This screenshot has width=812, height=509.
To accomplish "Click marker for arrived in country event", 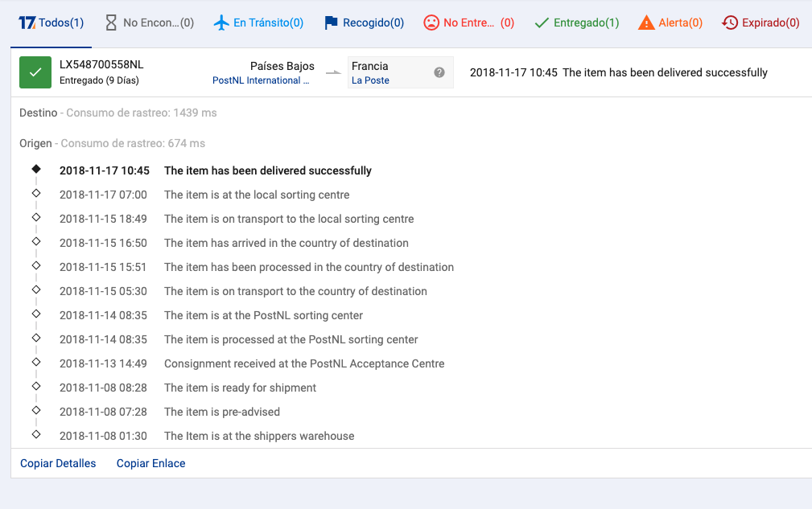I will (x=36, y=241).
